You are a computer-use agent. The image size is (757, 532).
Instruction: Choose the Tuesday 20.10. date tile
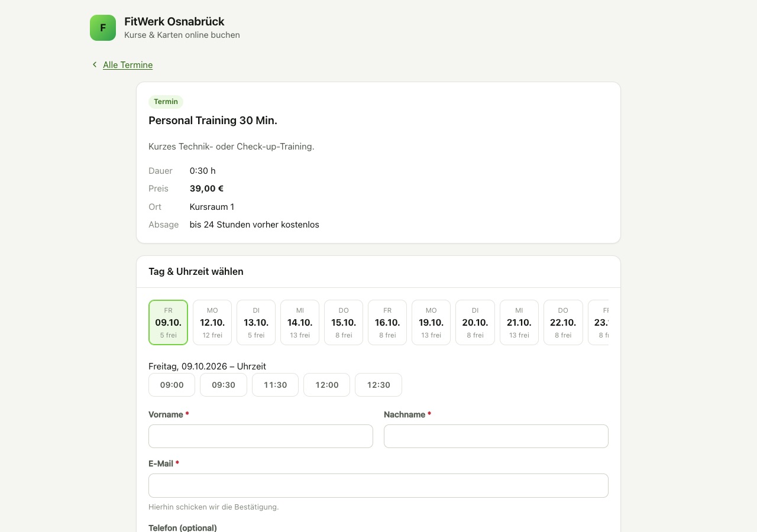point(475,322)
